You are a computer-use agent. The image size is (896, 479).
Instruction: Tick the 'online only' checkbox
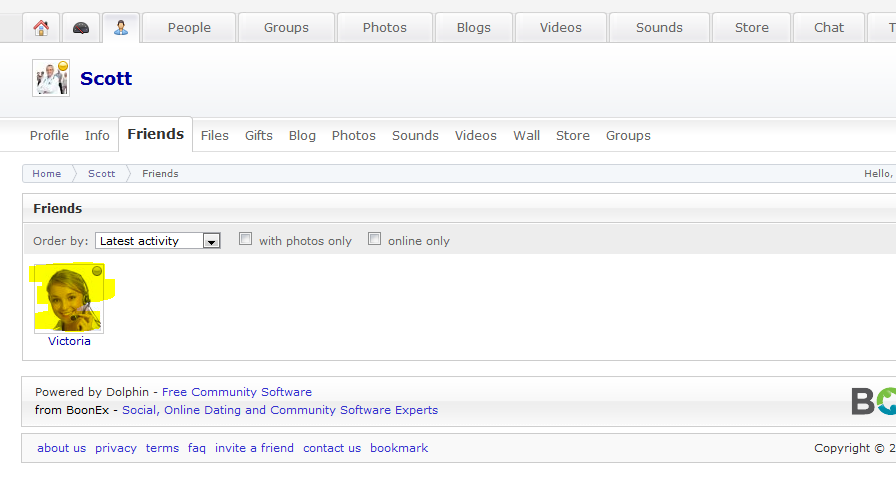point(375,239)
